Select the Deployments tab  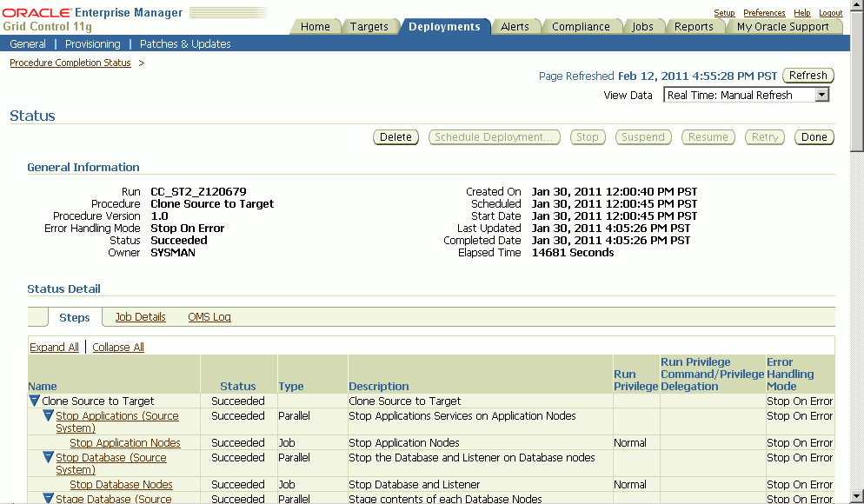tap(444, 26)
